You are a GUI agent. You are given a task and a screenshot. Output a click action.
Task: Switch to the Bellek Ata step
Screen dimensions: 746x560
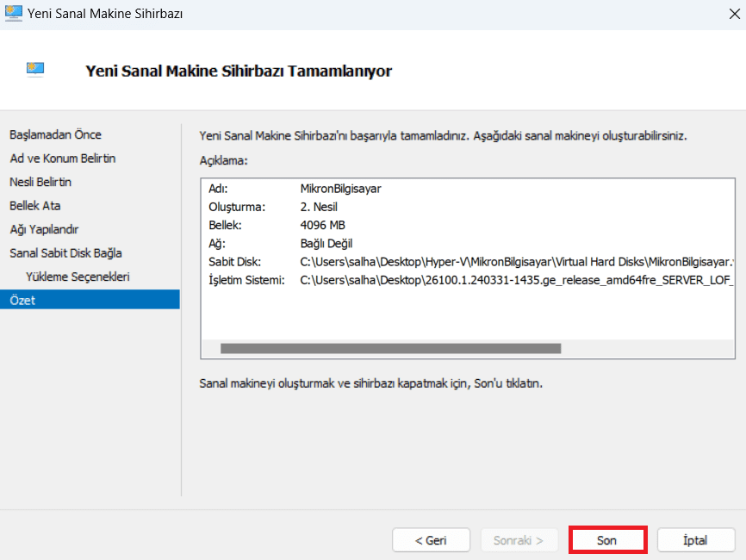pyautogui.click(x=35, y=206)
